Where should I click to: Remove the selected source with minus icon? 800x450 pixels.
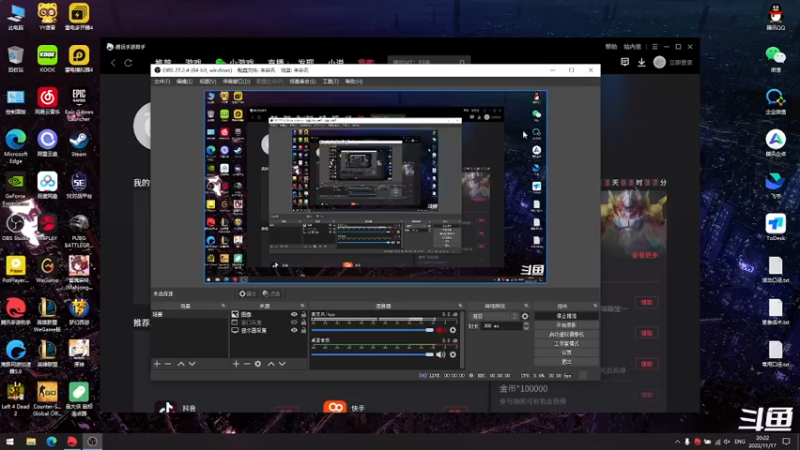click(247, 364)
